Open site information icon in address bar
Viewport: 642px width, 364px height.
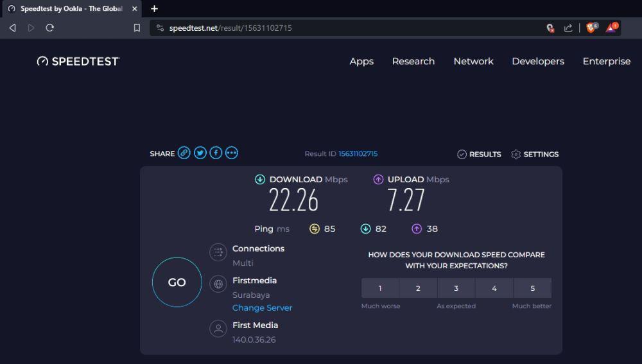160,28
